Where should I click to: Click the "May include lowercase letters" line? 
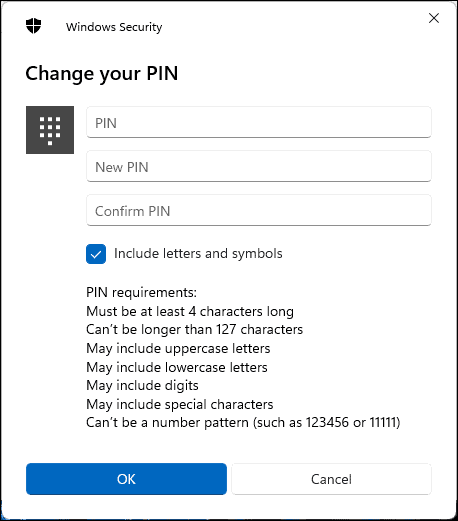177,367
